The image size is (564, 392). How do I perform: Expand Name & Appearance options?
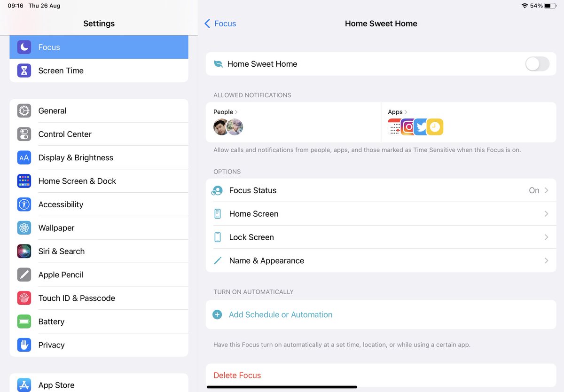(381, 260)
